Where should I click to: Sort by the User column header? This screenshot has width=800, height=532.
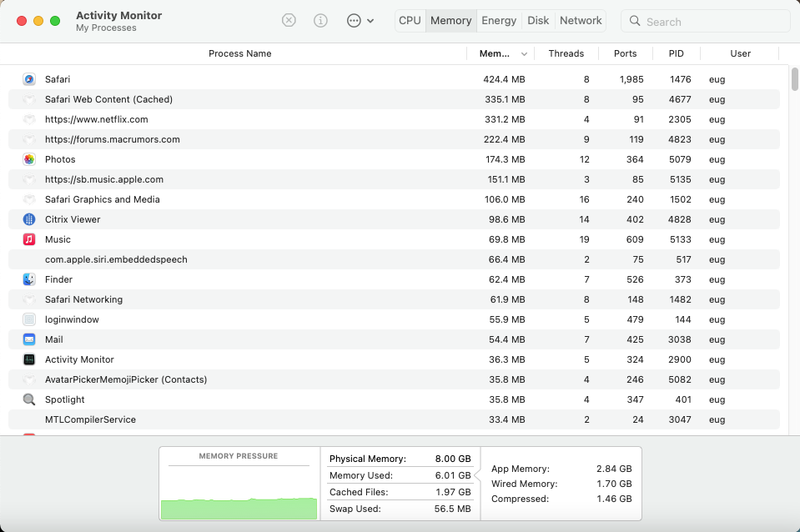click(740, 53)
